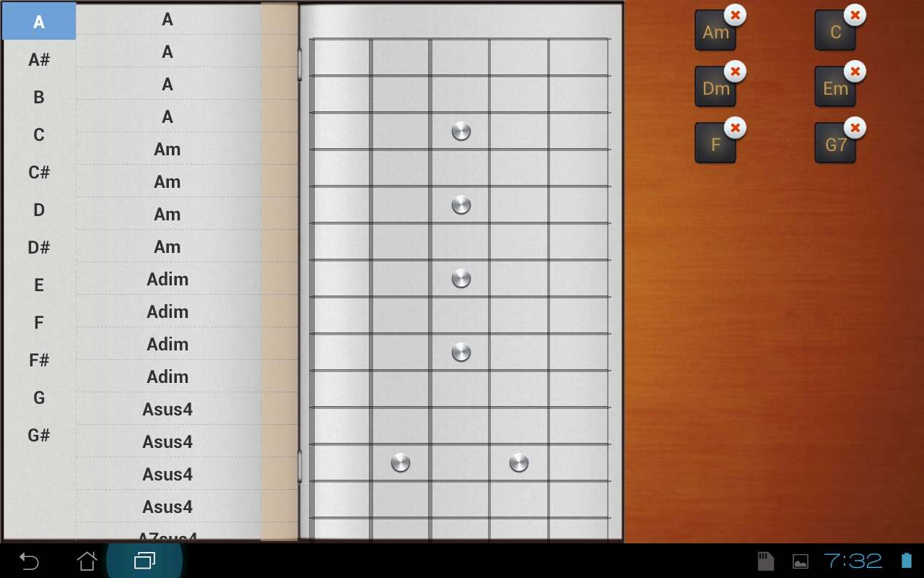Tap the top finger dot on fretboard
The image size is (924, 578).
click(x=461, y=131)
